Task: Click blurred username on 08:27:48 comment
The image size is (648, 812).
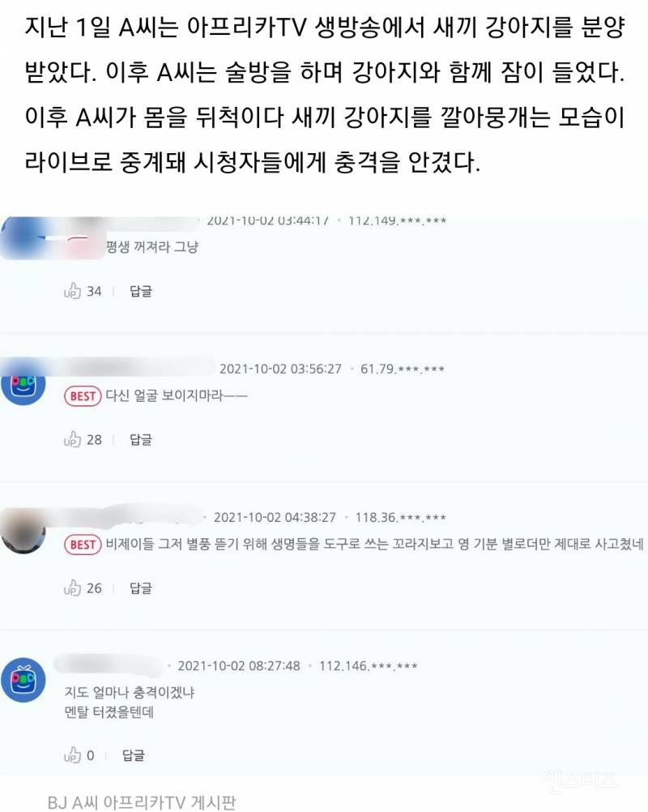Action: click(x=109, y=665)
